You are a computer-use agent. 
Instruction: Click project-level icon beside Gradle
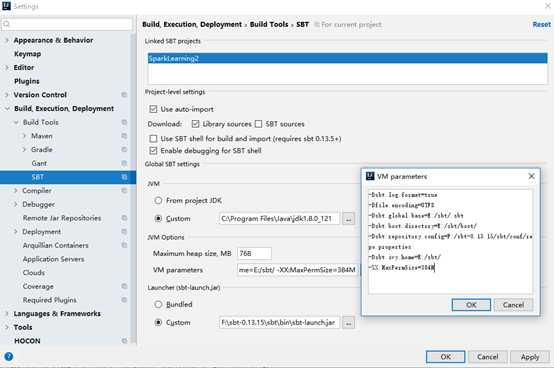coord(124,149)
